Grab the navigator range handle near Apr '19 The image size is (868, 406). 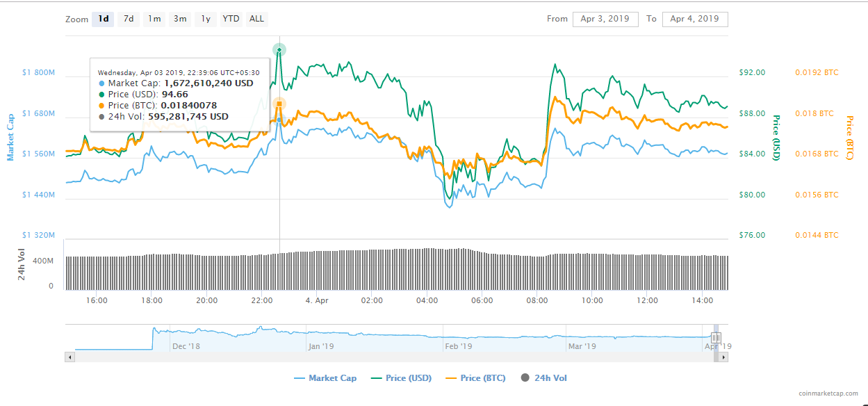(x=716, y=337)
